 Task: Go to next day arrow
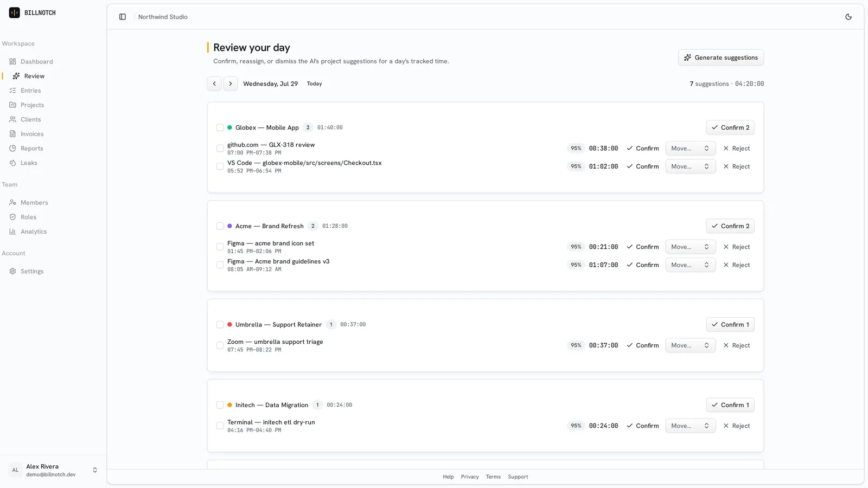(231, 84)
